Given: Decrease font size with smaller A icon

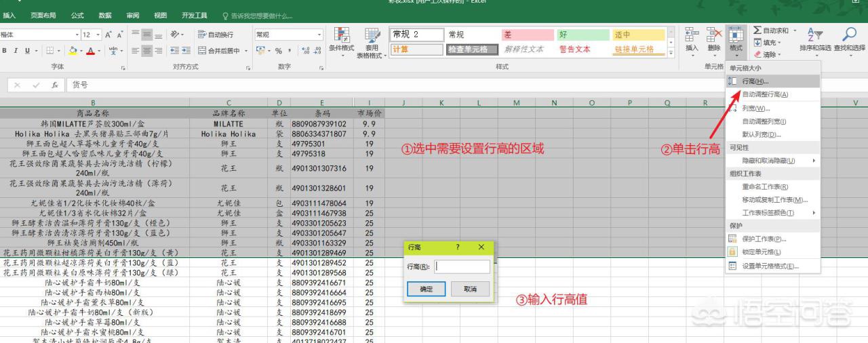Looking at the screenshot, I should pos(120,35).
